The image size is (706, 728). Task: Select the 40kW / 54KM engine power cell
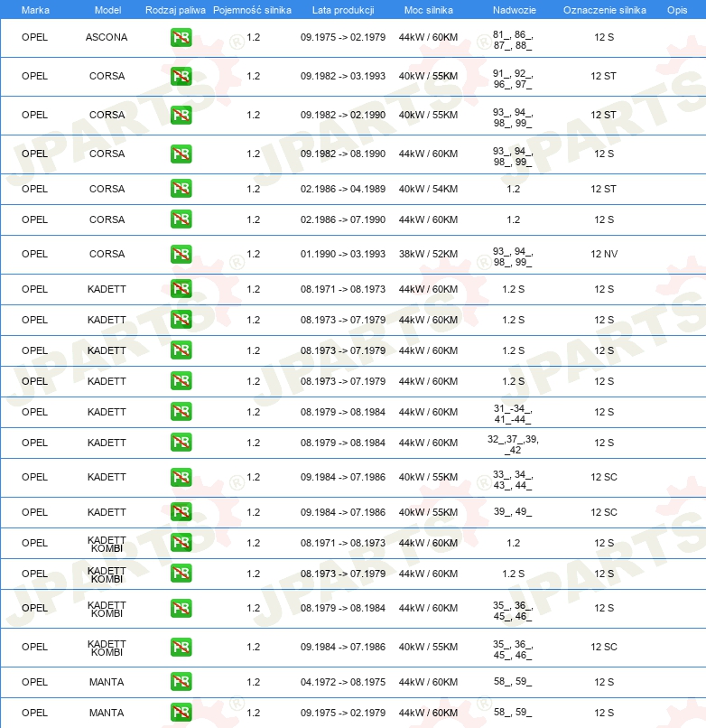(x=428, y=189)
